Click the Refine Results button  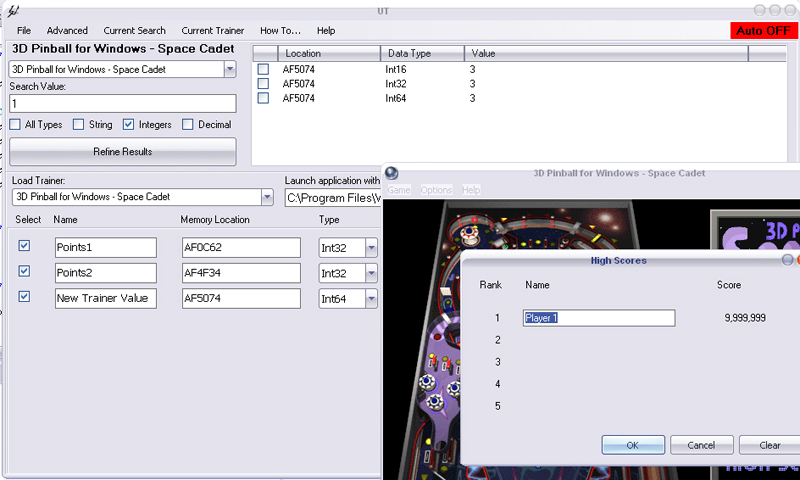122,151
